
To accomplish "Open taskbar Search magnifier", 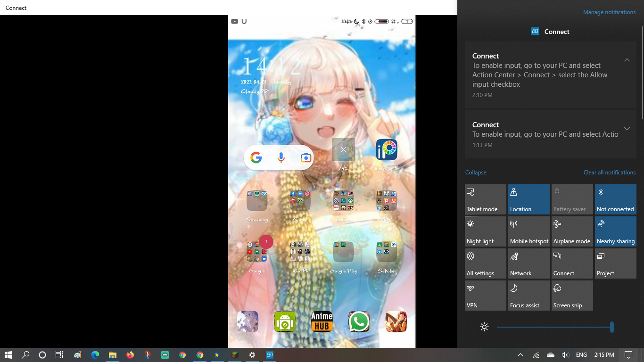I will coord(25,355).
